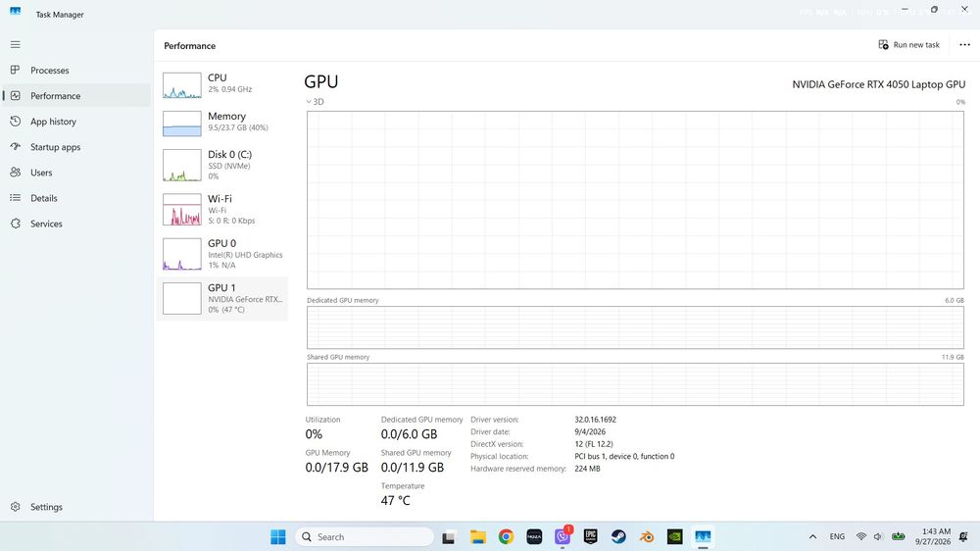The height and width of the screenshot is (551, 980).
Task: Open Epic Games Launcher on taskbar
Action: (x=591, y=536)
